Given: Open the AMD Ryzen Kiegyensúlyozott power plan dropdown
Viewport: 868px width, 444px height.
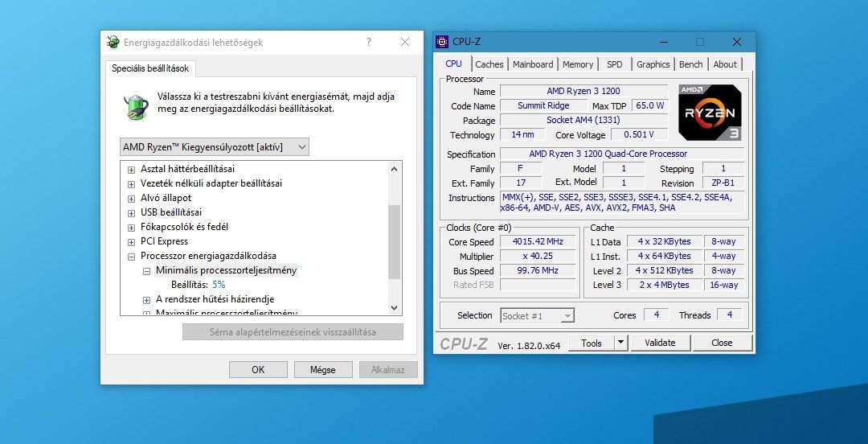Looking at the screenshot, I should pos(215,147).
